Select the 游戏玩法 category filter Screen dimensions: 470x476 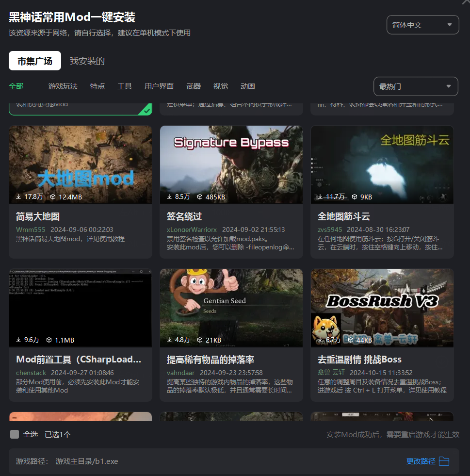click(63, 86)
